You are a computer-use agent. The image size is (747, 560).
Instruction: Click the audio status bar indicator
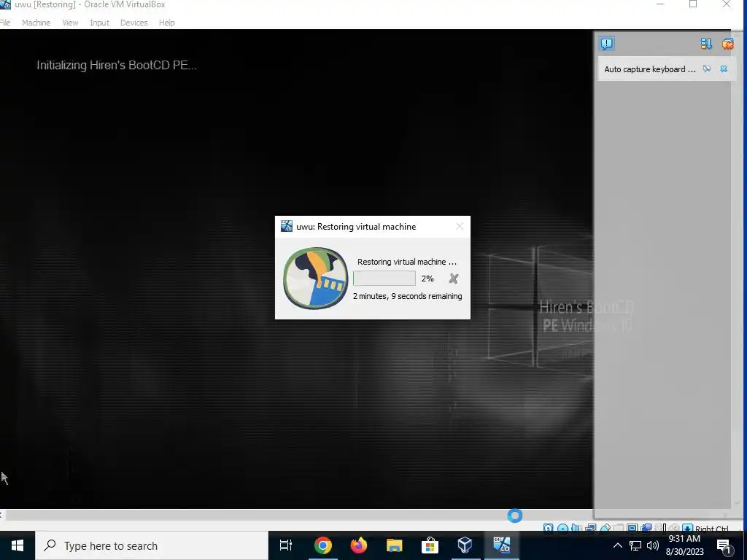point(576,528)
